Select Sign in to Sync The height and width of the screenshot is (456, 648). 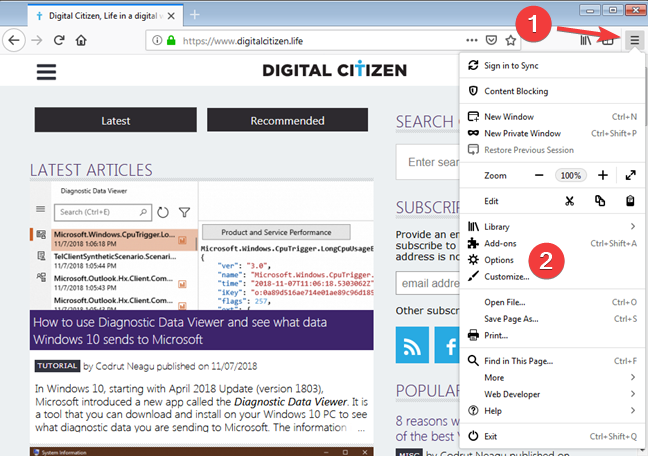[552, 66]
